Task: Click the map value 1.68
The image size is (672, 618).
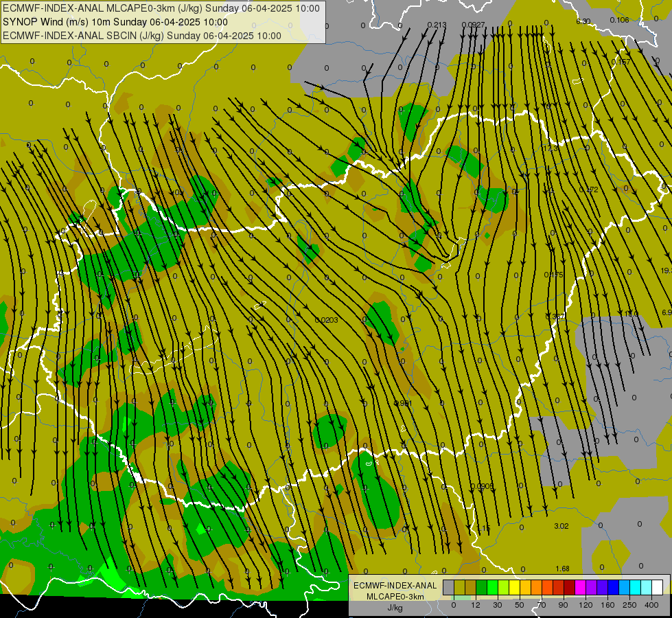Action: [562, 569]
